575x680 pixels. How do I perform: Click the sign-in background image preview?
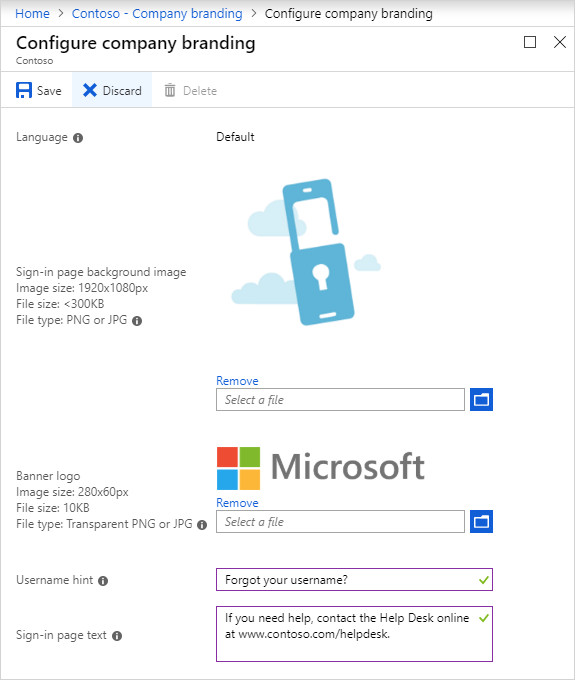(306, 252)
